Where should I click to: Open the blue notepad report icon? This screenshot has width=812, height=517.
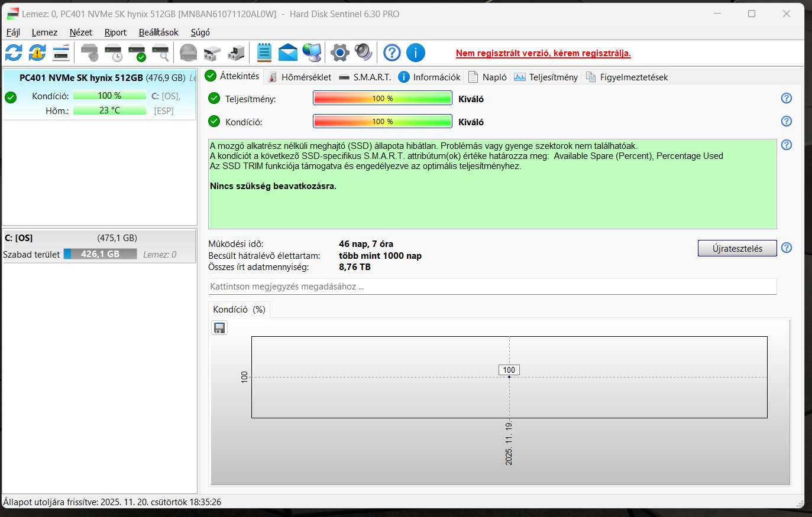[x=264, y=53]
